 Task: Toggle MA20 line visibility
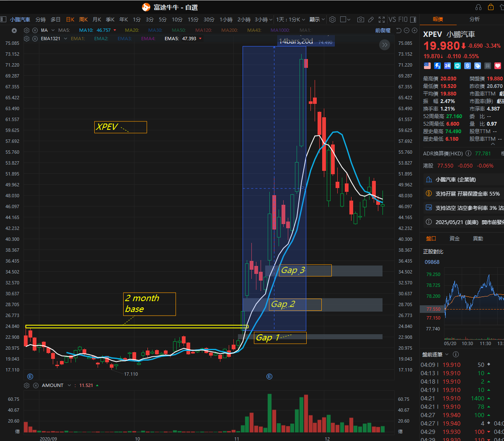coord(132,30)
